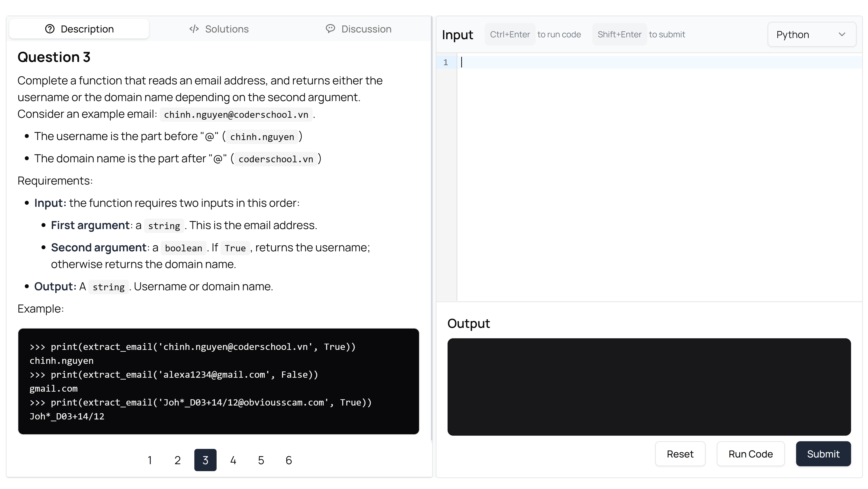Image resolution: width=868 pixels, height=489 pixels.
Task: Click the 'Requirements:' label
Action: [x=55, y=181]
